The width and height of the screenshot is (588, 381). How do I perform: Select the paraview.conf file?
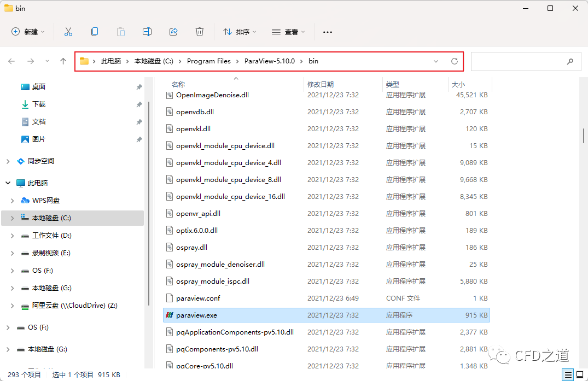[198, 298]
